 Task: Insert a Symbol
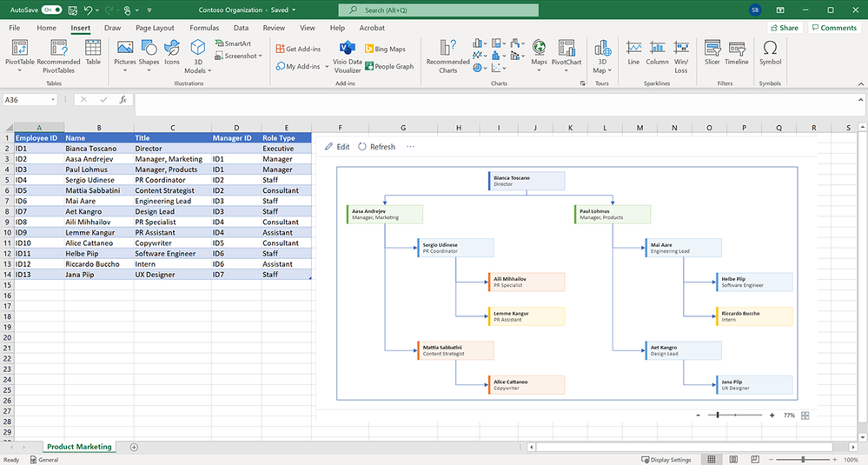click(770, 53)
